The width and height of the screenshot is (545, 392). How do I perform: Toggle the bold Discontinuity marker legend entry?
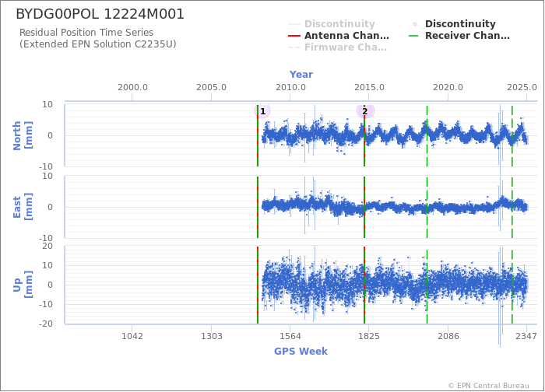[452, 23]
